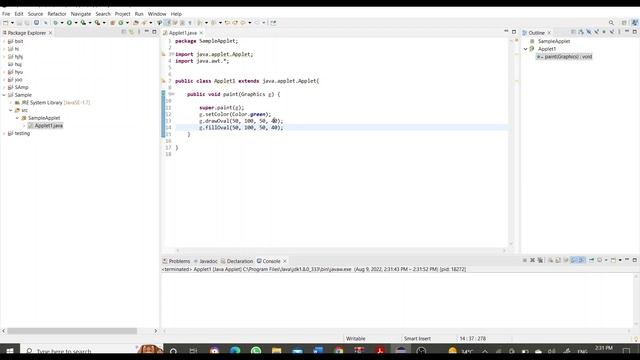Open the Source menu
This screenshot has height=360, width=640.
[35, 14]
